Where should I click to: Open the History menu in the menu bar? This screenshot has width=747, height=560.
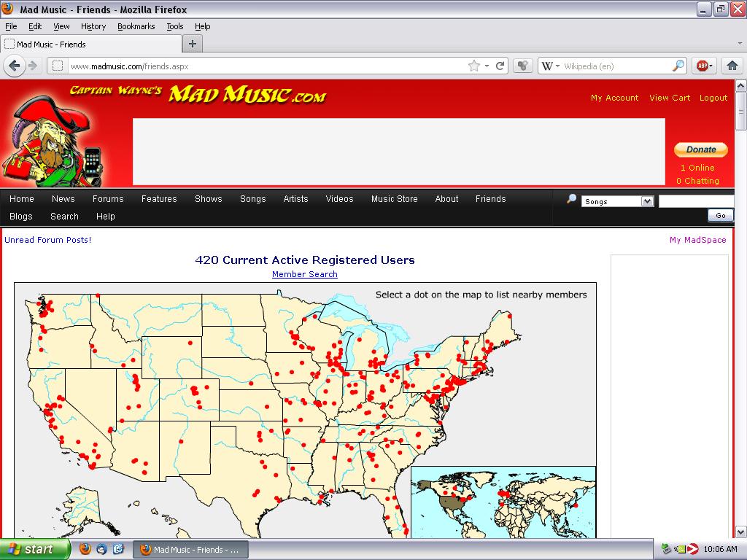(x=93, y=26)
